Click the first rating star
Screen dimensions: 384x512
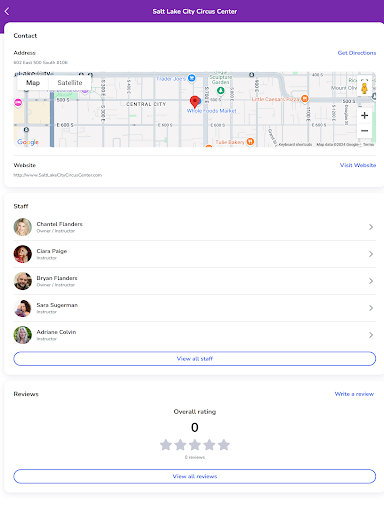click(x=166, y=445)
